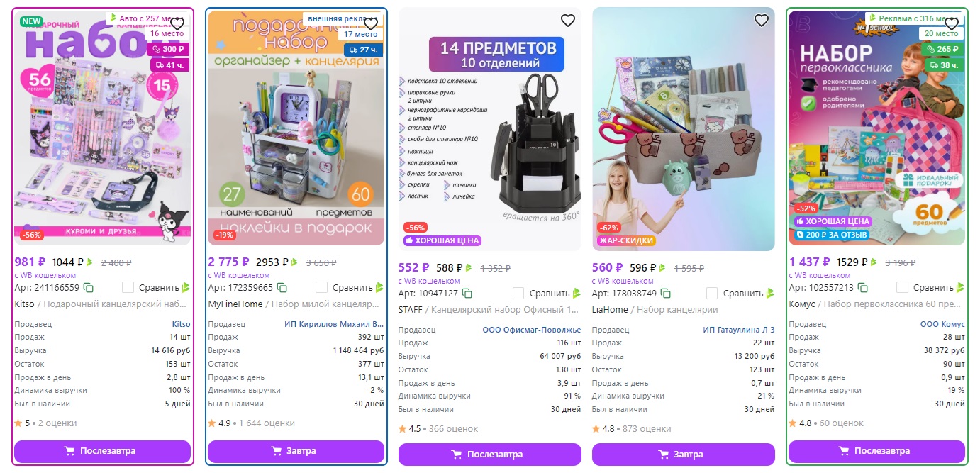Favorite the MyFineHome organizer set with heart
This screenshot has width=980, height=473.
[x=371, y=24]
